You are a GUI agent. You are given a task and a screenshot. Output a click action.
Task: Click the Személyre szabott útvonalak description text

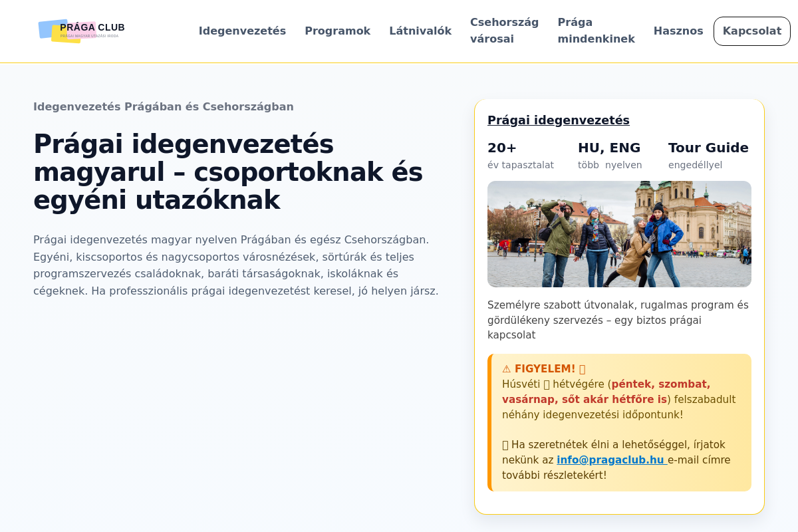pos(618,320)
